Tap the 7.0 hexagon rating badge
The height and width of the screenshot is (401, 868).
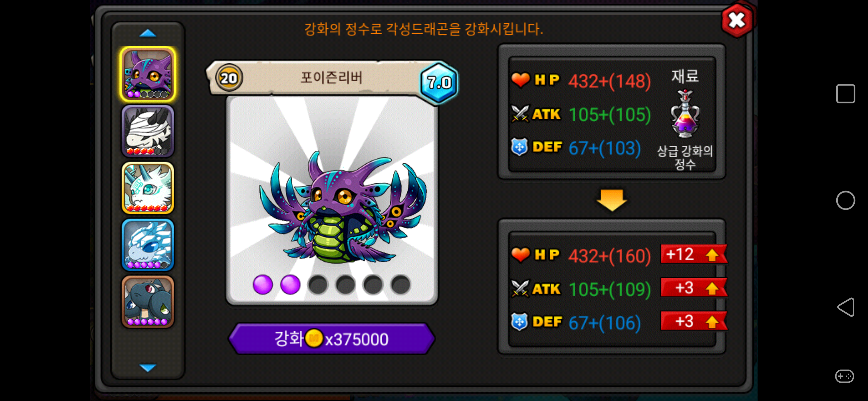pos(438,83)
